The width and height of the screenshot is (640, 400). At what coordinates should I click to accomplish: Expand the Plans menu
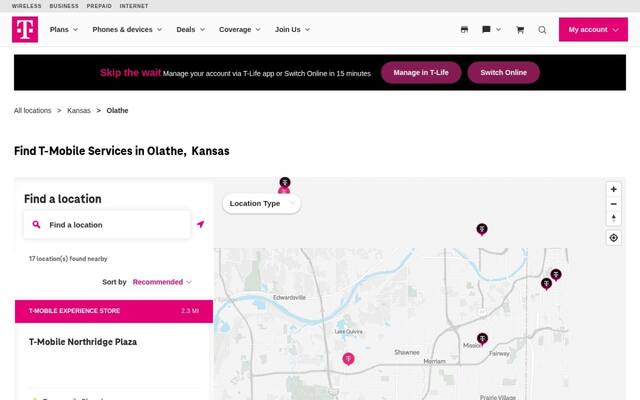pyautogui.click(x=64, y=29)
